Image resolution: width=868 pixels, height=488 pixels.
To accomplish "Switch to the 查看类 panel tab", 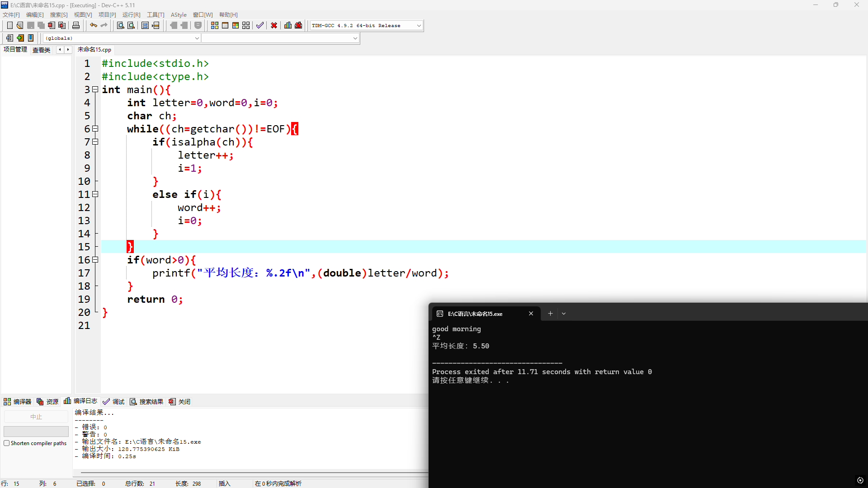I will coord(41,50).
